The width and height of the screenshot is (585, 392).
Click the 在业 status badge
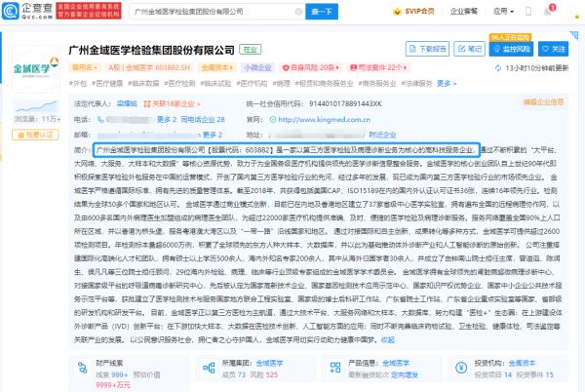(x=250, y=49)
